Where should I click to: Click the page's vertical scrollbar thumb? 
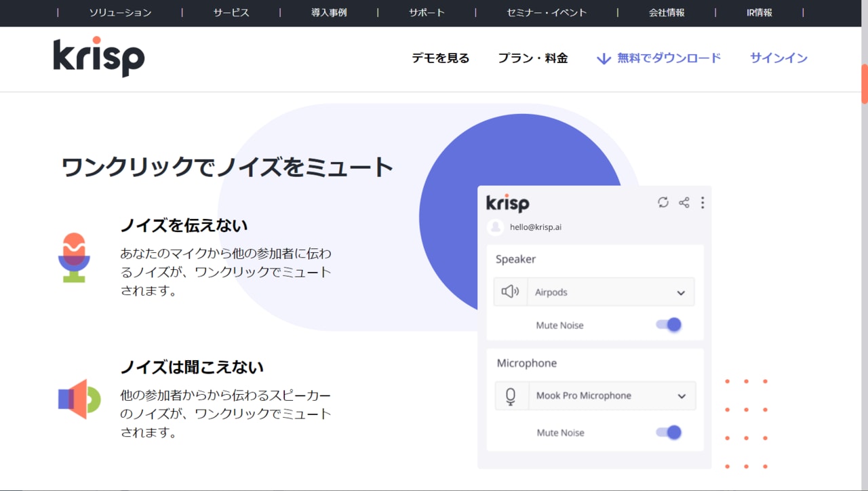tap(865, 83)
